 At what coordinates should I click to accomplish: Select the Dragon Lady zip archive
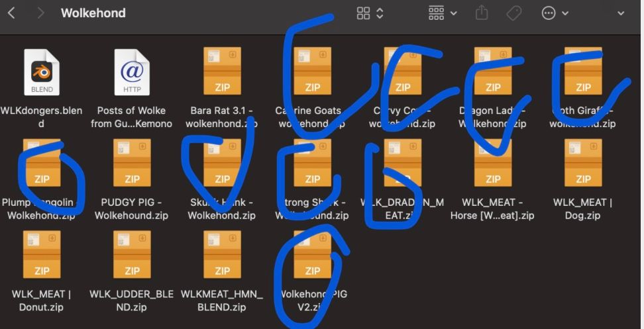coord(493,71)
